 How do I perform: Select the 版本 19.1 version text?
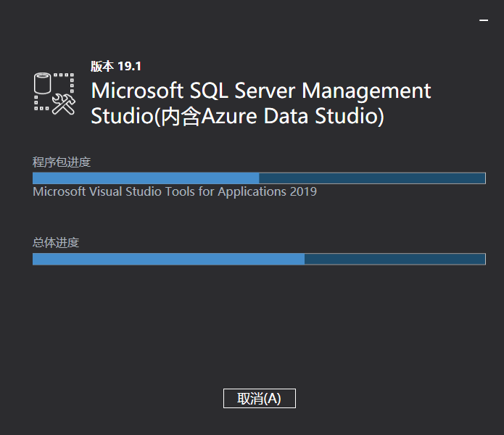116,67
